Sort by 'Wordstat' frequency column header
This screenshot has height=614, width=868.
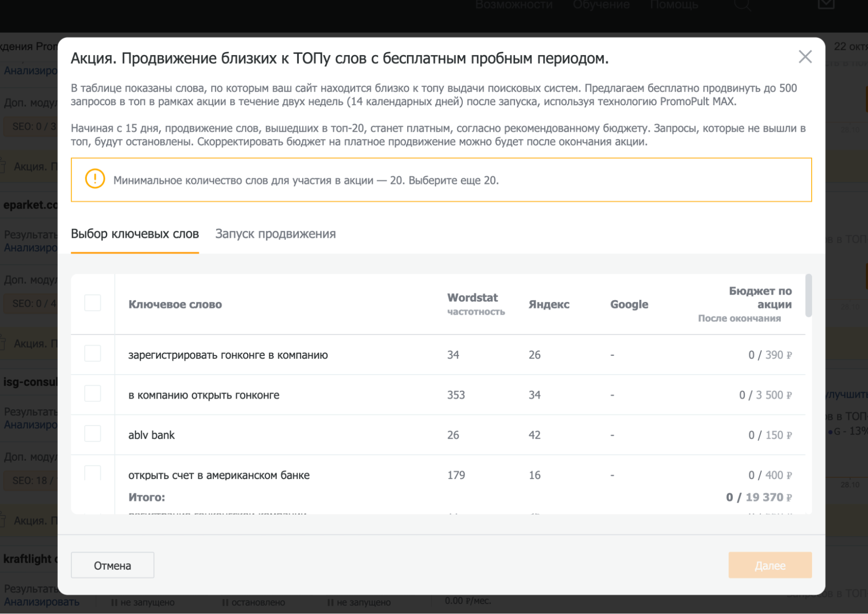[476, 304]
